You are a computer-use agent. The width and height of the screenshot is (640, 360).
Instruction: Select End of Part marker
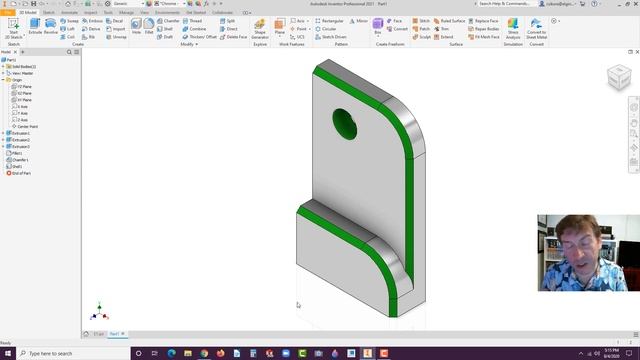(x=18, y=173)
